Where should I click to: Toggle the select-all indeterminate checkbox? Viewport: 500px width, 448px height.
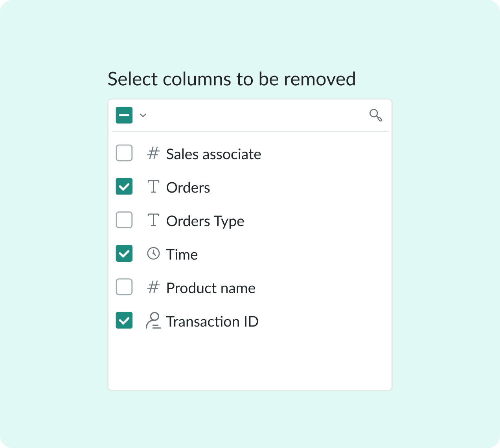click(x=124, y=115)
